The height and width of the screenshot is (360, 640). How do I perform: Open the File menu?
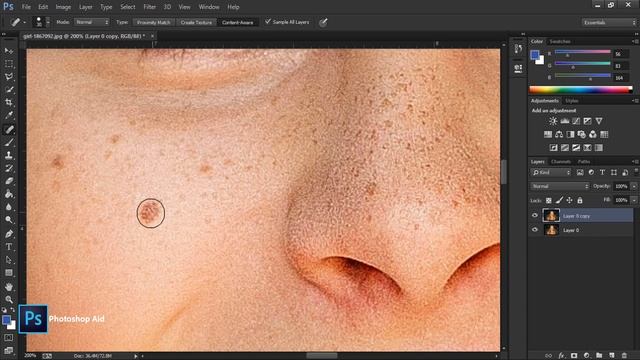point(26,7)
